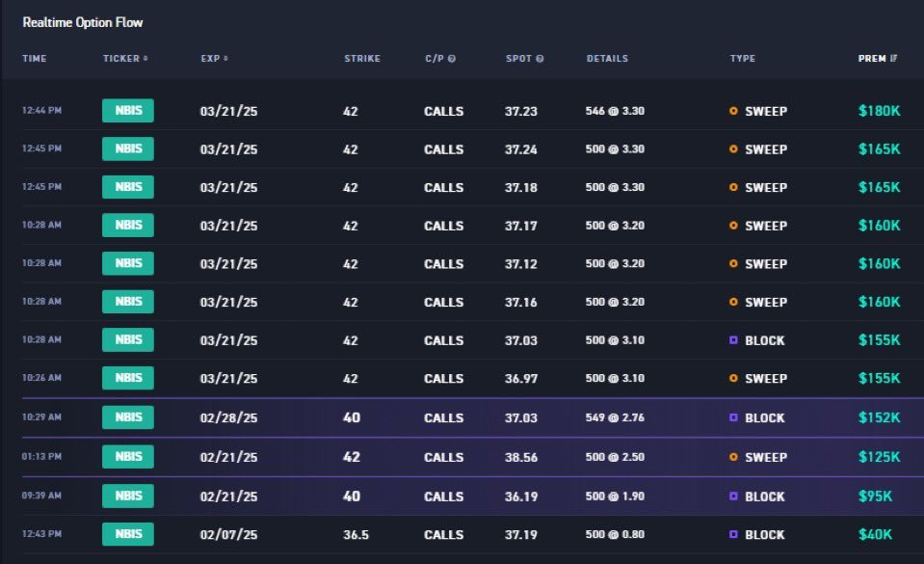Click the help icon beside SPOT header
The height and width of the screenshot is (564, 924).
point(540,59)
